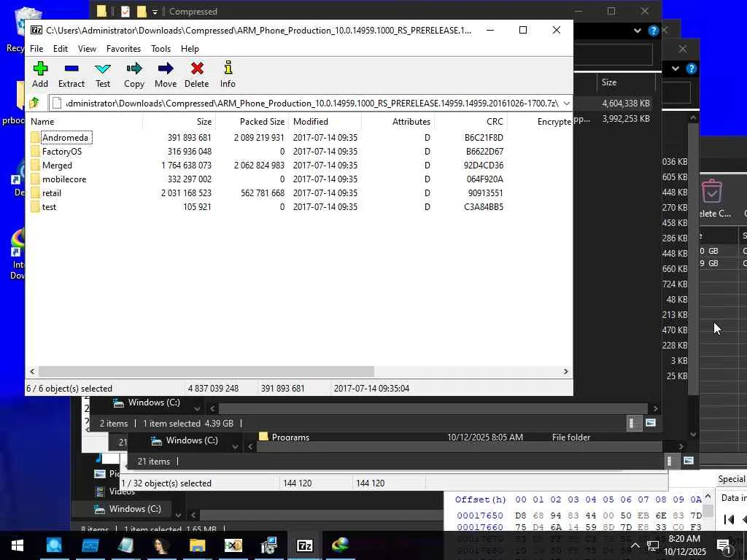The image size is (747, 560).
Task: Go up one folder with the arrow icon
Action: click(x=34, y=103)
